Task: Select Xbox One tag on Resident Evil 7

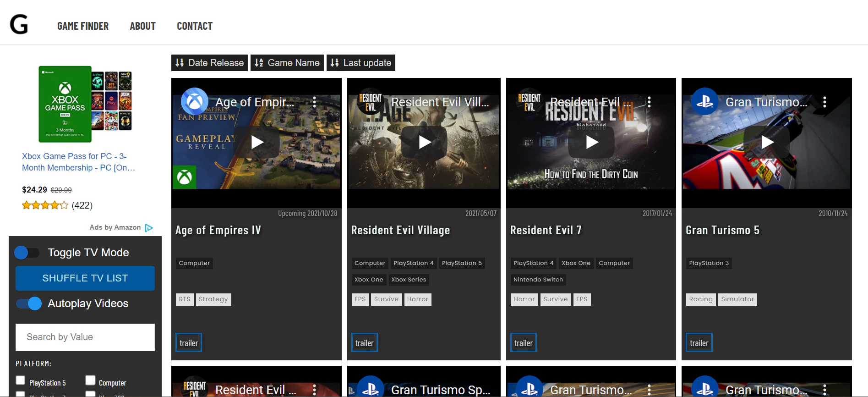Action: [x=576, y=263]
